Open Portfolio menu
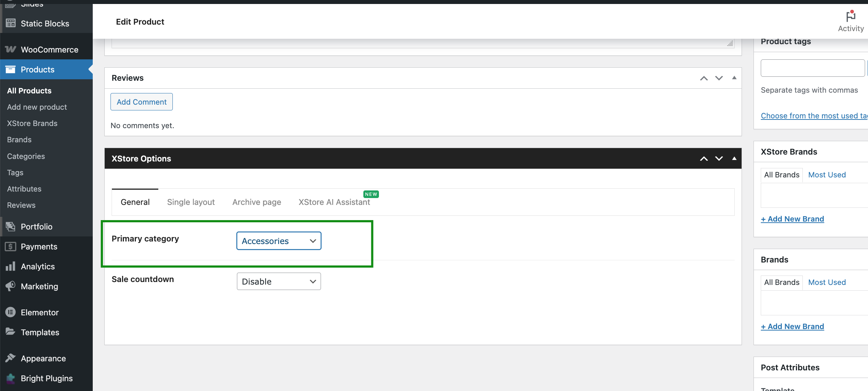Screen dimensions: 868x391 point(46,227)
